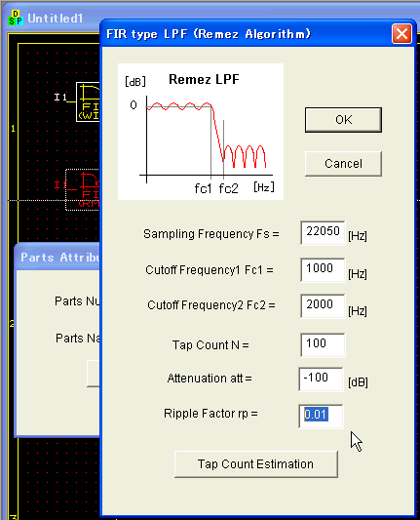Click the Cutoff Frequency1 Fc1 field
The width and height of the screenshot is (420, 520).
(x=323, y=269)
